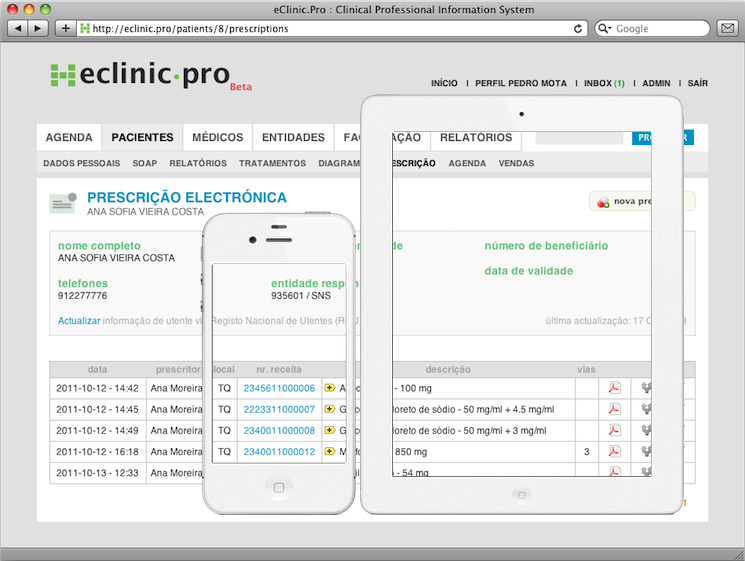Click grey action icon in 850 mg row

pos(646,451)
